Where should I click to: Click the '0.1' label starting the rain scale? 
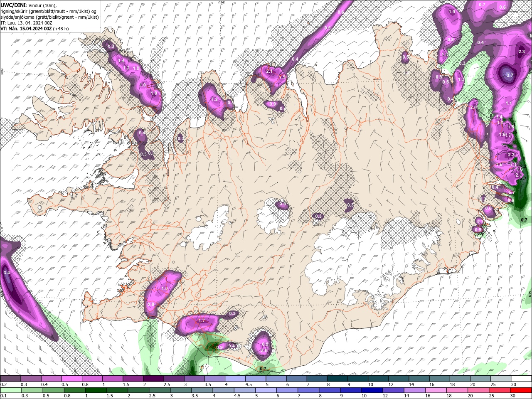(x=3, y=396)
